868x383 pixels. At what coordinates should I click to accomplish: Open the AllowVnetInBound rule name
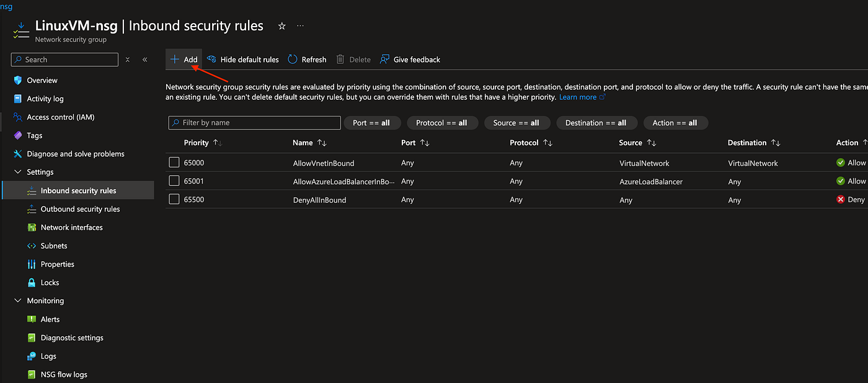click(x=324, y=163)
